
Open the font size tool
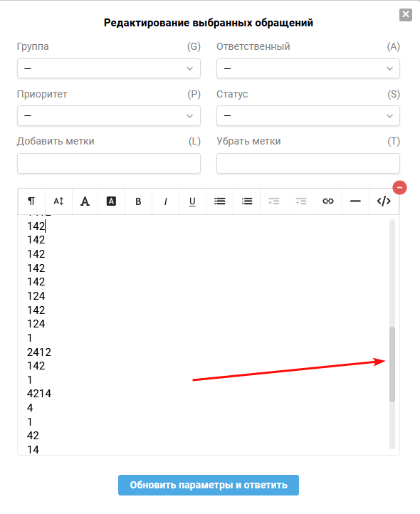pos(58,201)
